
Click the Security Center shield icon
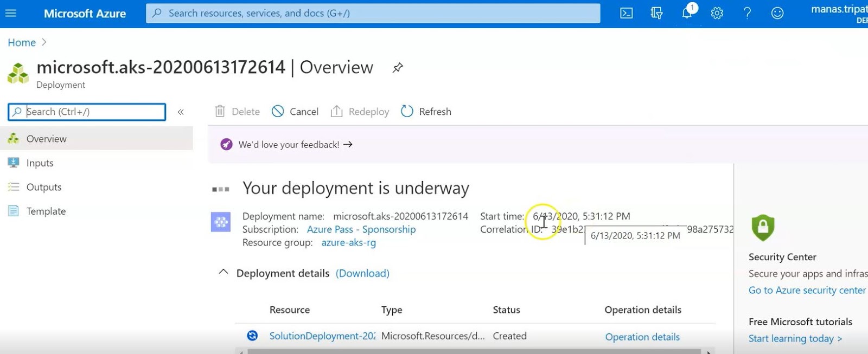point(763,228)
